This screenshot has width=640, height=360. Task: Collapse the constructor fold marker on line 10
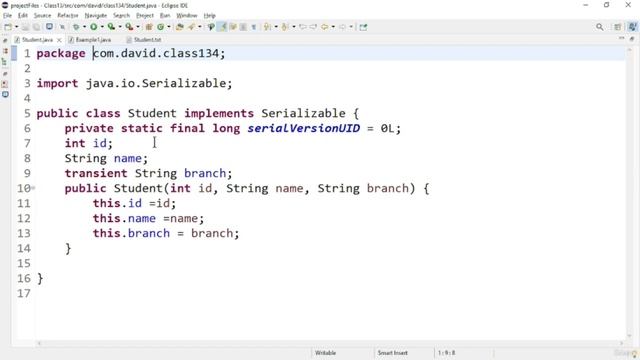33,188
